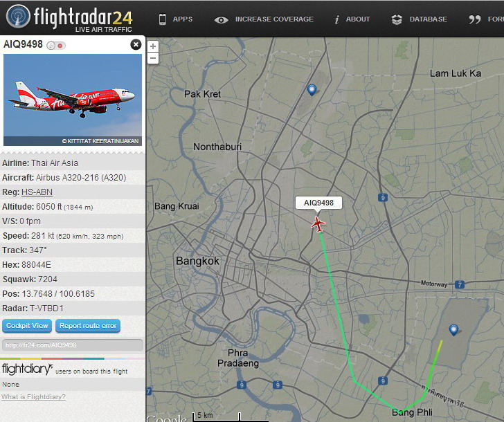Click the quotation marks forum icon
Viewport: 504px width, 422px height.
[475, 19]
